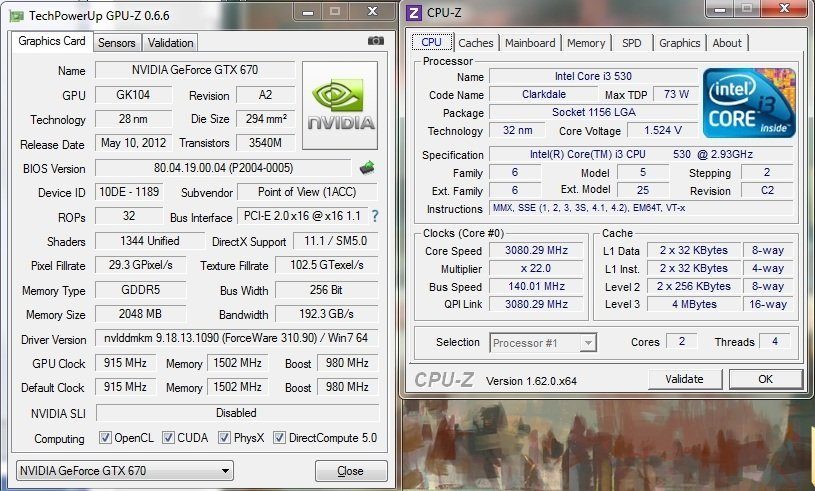815x491 pixels.
Task: Click the Package value Socket 1156 LGA
Action: pyautogui.click(x=593, y=112)
